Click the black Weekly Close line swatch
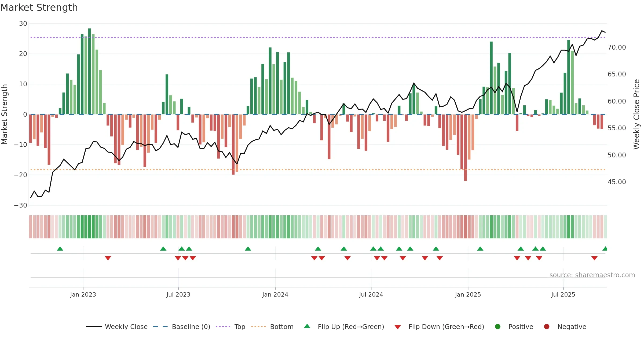The width and height of the screenshot is (644, 362). click(x=94, y=327)
